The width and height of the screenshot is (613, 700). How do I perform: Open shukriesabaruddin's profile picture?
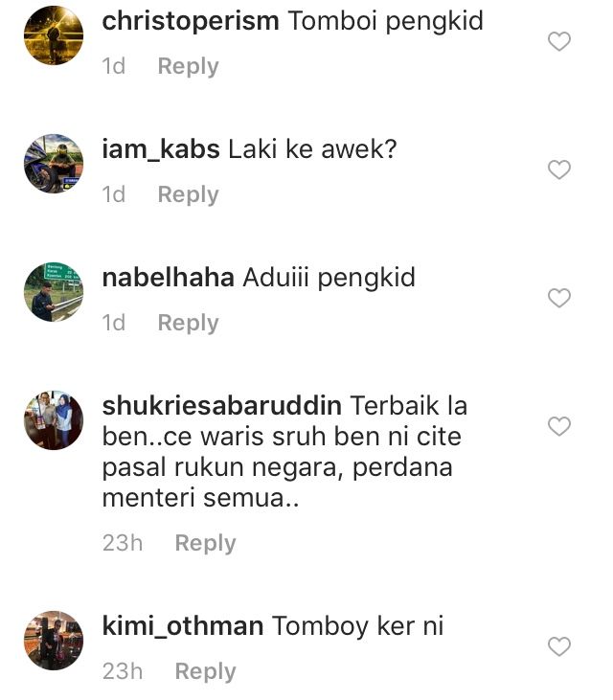pos(54,420)
